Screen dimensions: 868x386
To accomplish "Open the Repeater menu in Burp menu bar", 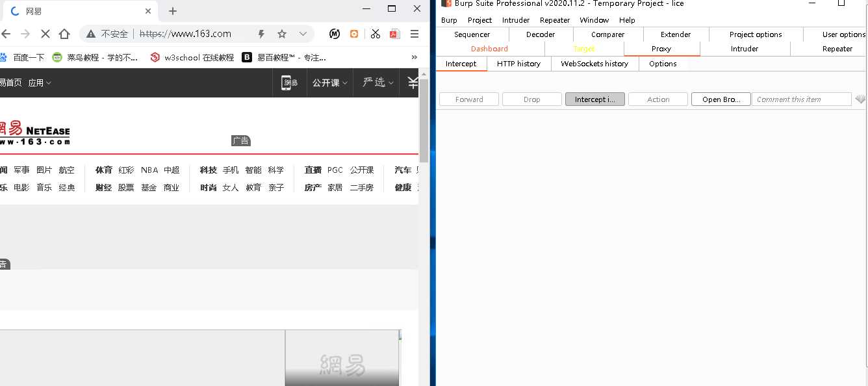I will pos(555,20).
